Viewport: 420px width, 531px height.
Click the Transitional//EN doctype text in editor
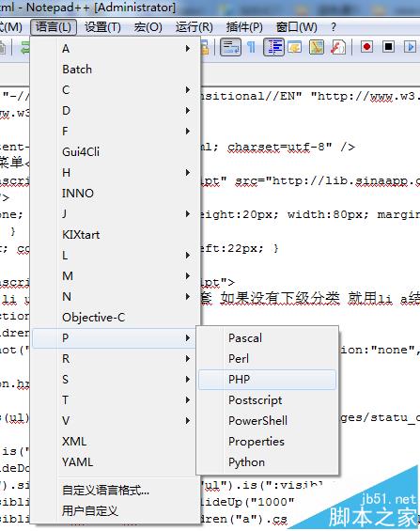tap(251, 96)
